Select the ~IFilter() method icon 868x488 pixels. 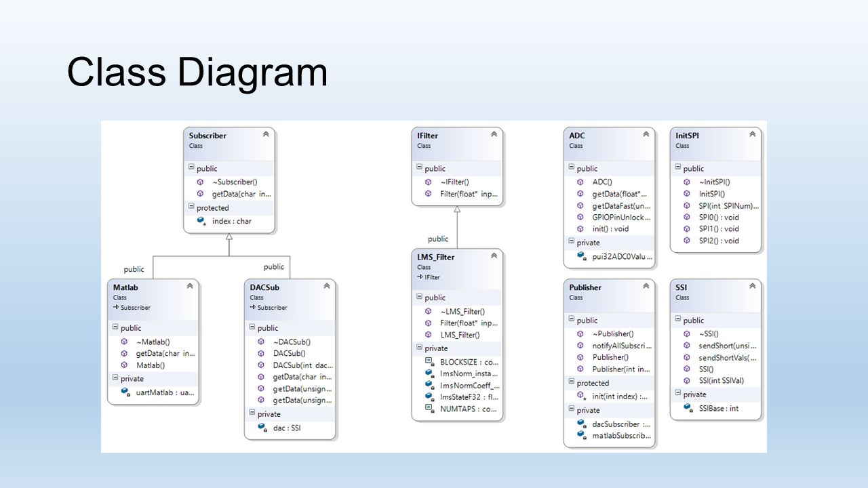428,182
